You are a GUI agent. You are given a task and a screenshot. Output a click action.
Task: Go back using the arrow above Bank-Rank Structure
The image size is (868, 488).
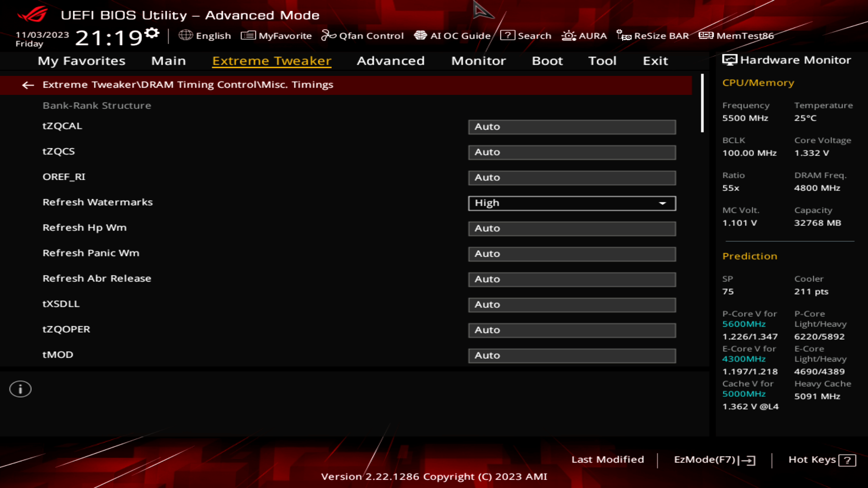(29, 85)
